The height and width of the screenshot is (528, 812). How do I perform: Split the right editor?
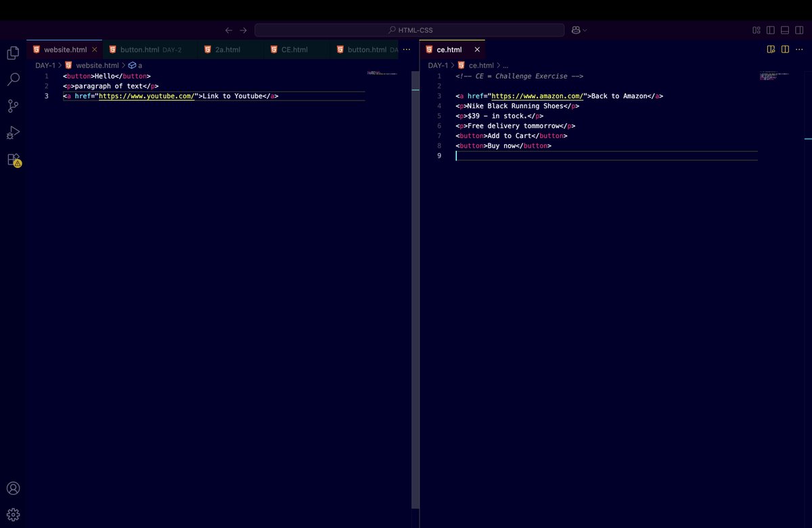point(785,49)
